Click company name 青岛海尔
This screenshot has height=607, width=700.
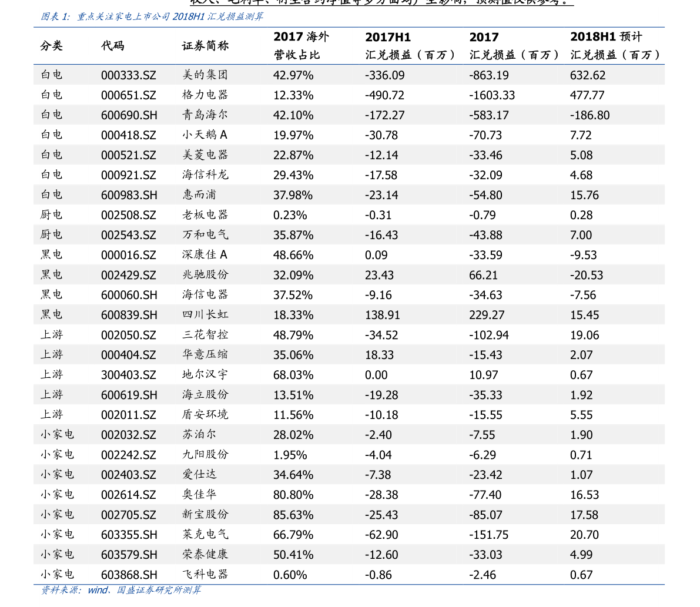pyautogui.click(x=205, y=115)
